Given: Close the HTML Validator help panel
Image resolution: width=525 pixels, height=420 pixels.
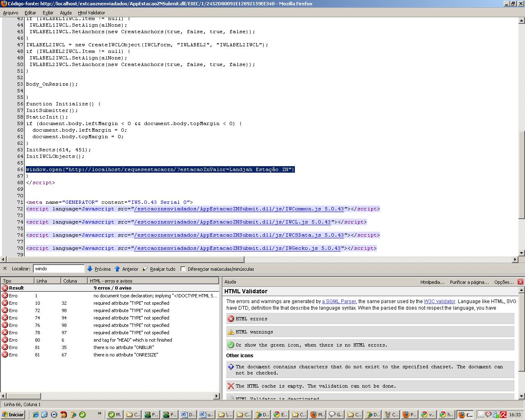Looking at the screenshot, I should pyautogui.click(x=520, y=282).
